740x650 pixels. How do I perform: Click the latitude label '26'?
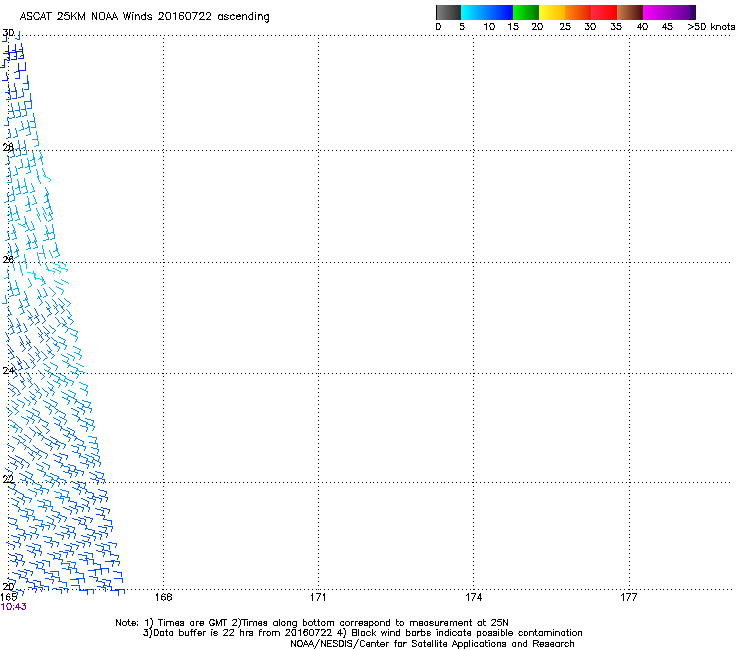click(x=8, y=259)
